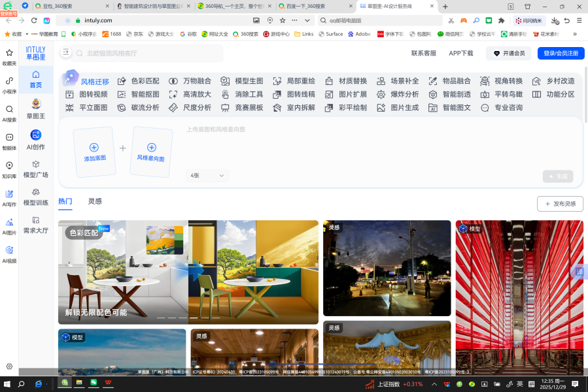Expand the 4张 image count dropdown
Viewport: 588px width, 392px height.
(207, 176)
